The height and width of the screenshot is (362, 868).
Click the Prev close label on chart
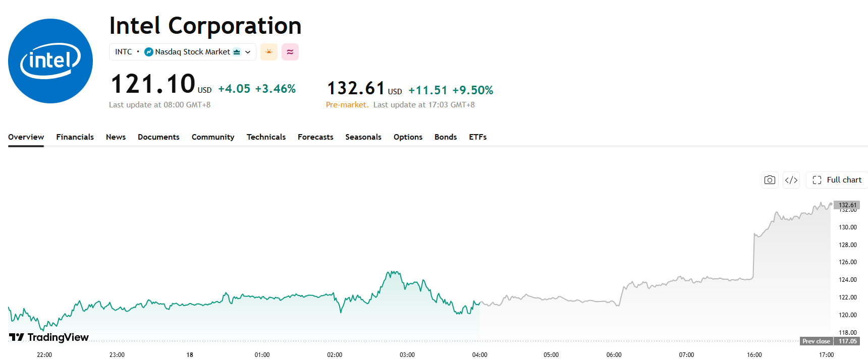tap(816, 341)
